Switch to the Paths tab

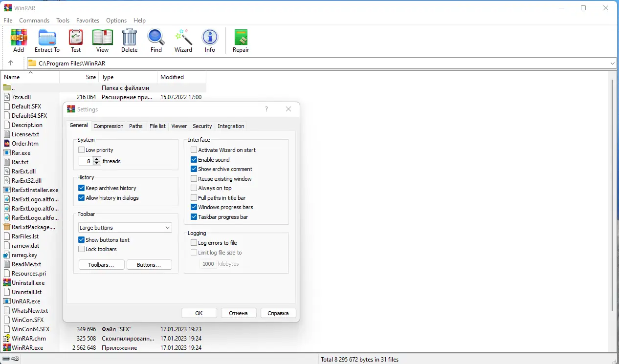coord(136,126)
